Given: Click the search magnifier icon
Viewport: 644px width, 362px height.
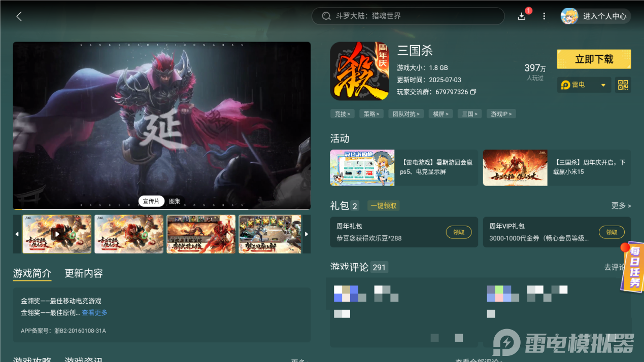Looking at the screenshot, I should 326,16.
